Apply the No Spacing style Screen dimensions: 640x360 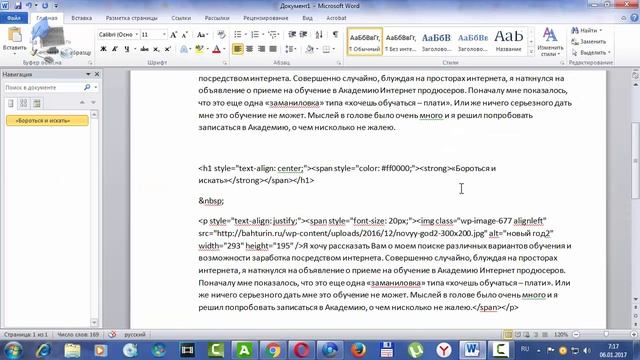[x=400, y=42]
